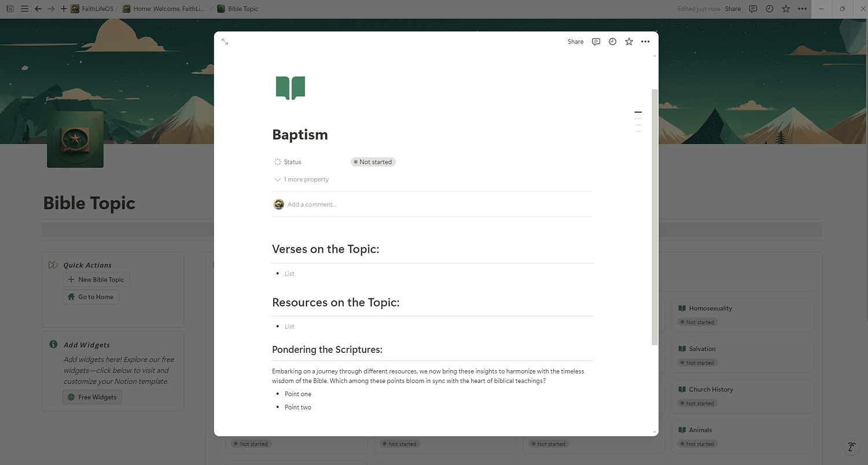Click Resources on the Topic heading

pos(336,302)
